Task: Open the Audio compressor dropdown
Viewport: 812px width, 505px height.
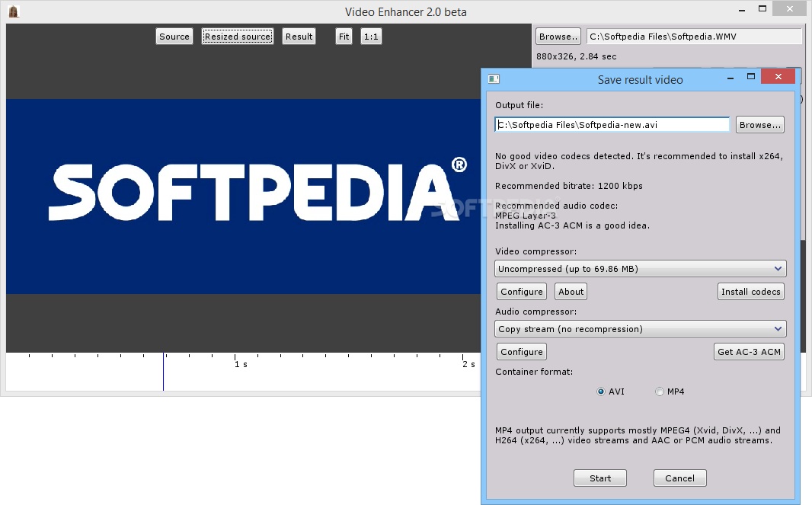Action: click(x=641, y=328)
